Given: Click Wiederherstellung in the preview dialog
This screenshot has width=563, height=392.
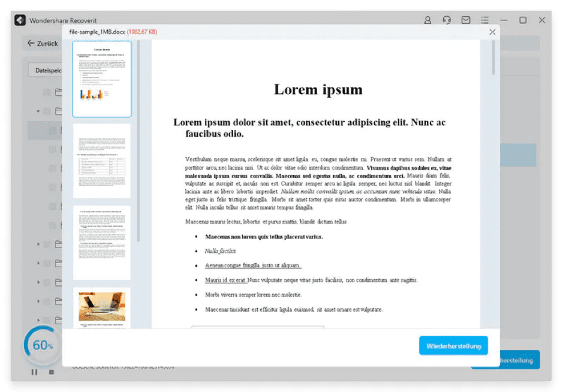Looking at the screenshot, I should click(x=453, y=346).
